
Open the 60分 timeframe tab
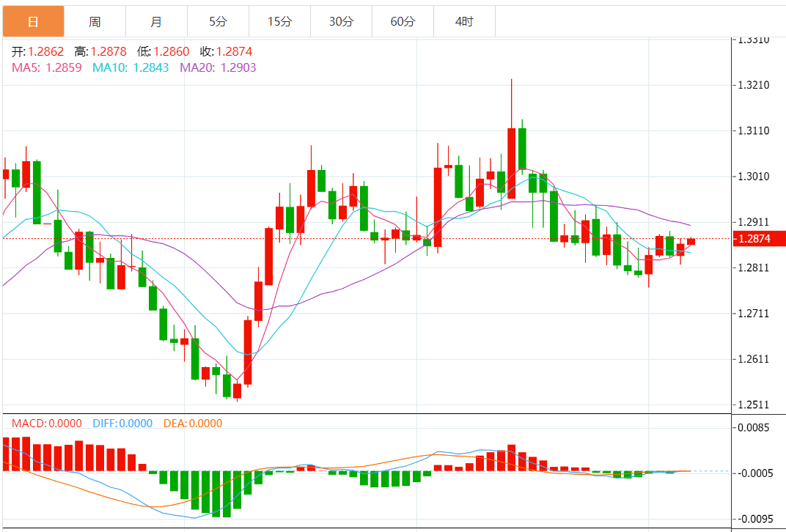(x=403, y=21)
